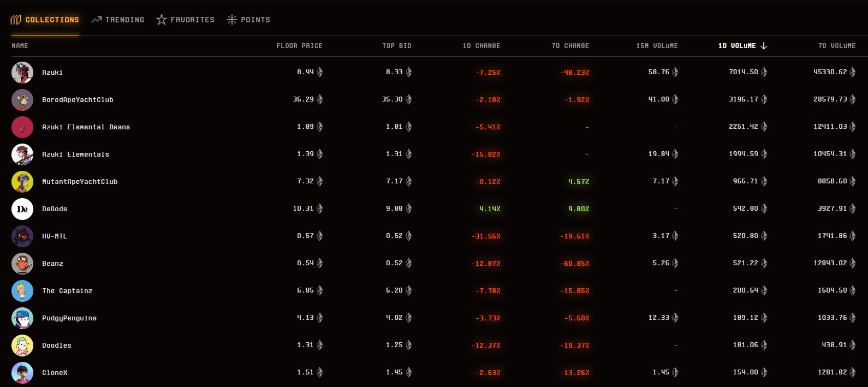Open the Beanz collection name
Screen dimensions: 868x387
52,264
